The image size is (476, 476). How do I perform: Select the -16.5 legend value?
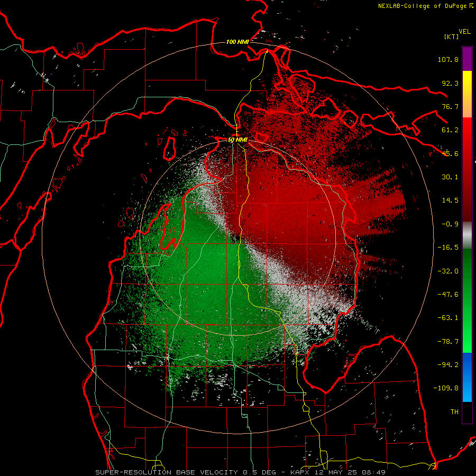coord(448,248)
